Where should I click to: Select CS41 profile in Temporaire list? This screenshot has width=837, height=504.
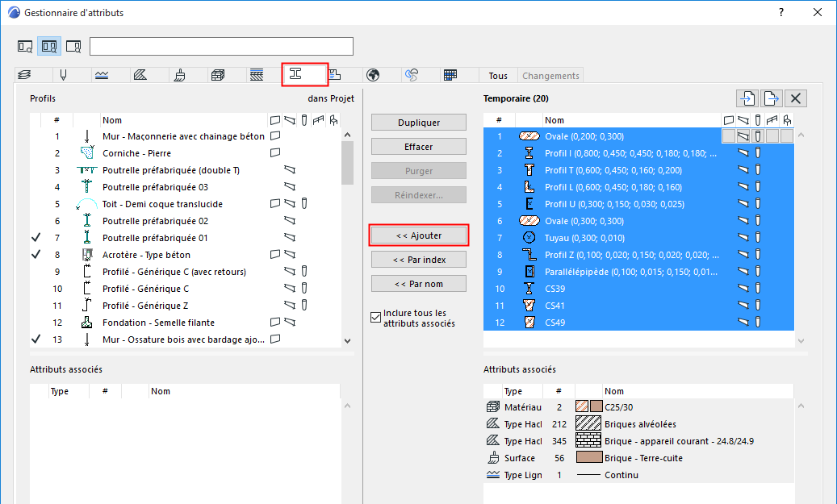click(638, 306)
